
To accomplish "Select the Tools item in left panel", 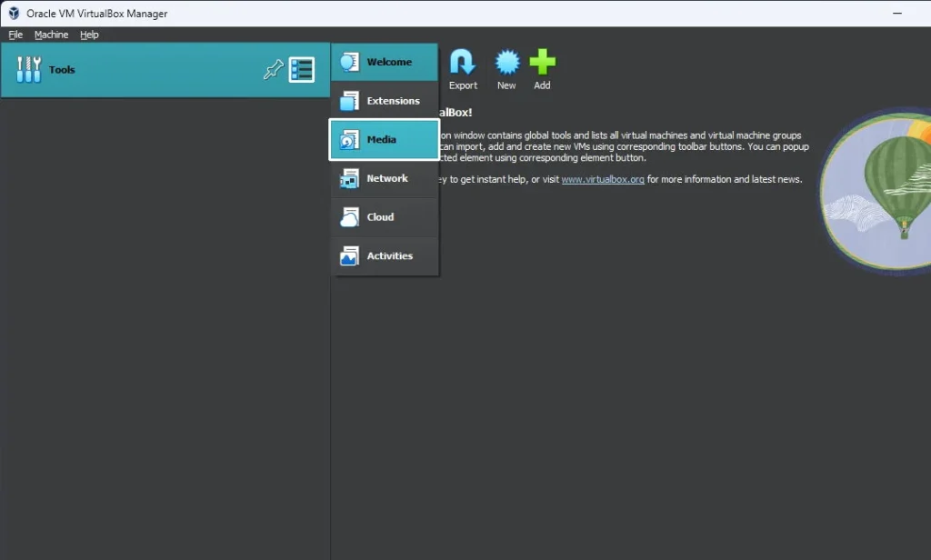I will 165,69.
